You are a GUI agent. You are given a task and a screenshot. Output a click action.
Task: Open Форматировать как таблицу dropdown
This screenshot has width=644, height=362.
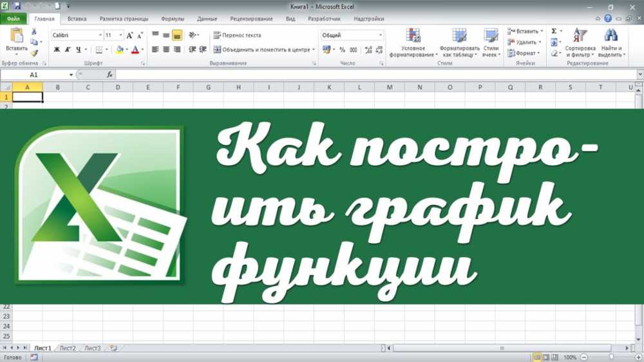pos(460,43)
